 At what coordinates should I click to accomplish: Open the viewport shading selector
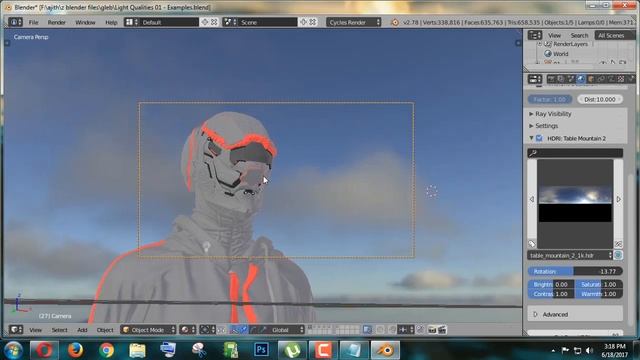click(188, 329)
